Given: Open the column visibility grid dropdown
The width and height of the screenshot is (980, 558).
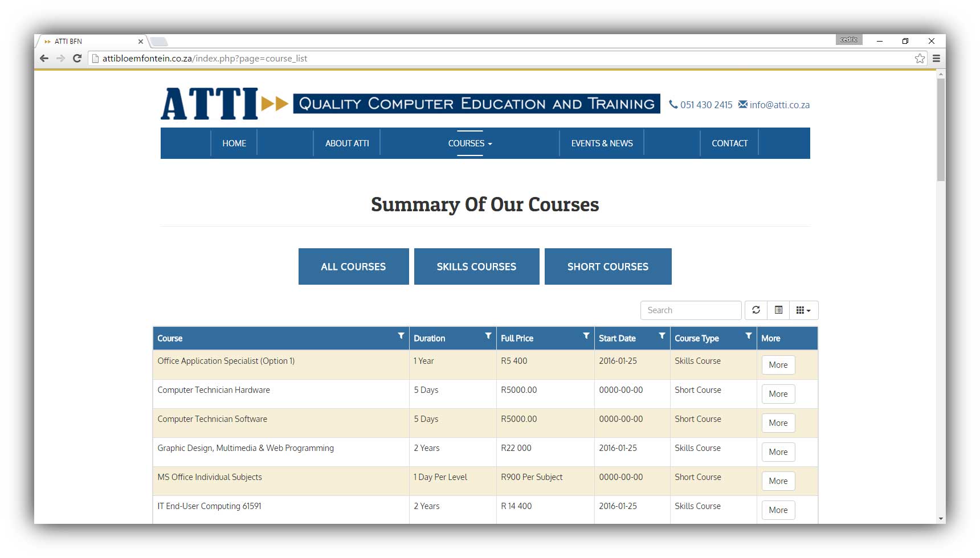Looking at the screenshot, I should point(803,310).
